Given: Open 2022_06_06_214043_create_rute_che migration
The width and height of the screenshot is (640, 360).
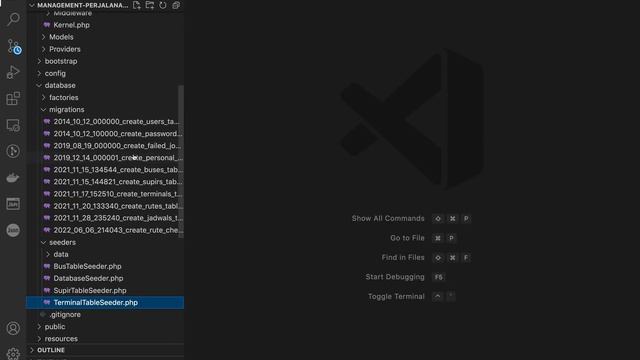Looking at the screenshot, I should 105,230.
